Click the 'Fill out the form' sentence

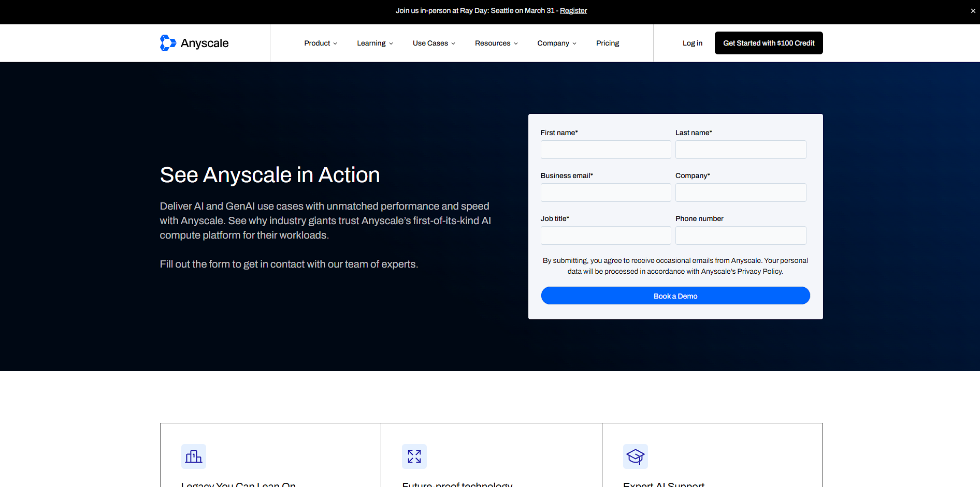pos(289,264)
